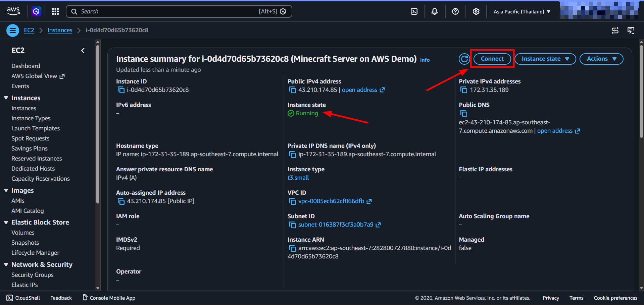
Task: Open Dashboard in the sidebar
Action: [26, 66]
